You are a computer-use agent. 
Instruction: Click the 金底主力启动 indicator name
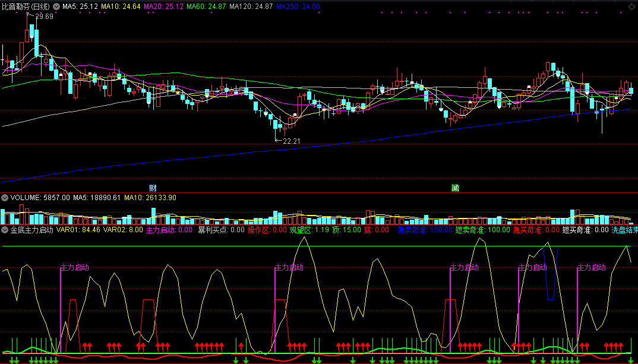pyautogui.click(x=31, y=230)
